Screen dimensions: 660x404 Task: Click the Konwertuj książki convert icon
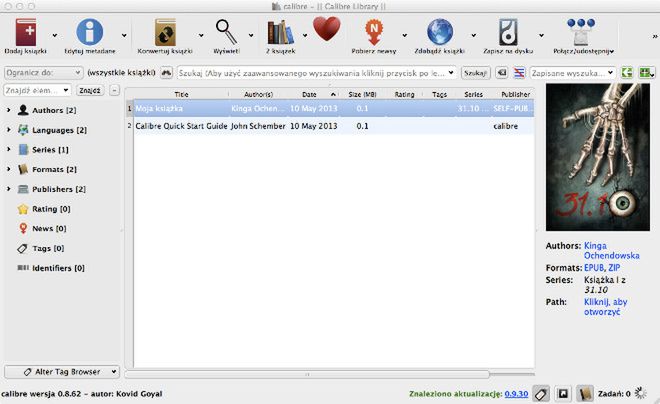pos(165,32)
